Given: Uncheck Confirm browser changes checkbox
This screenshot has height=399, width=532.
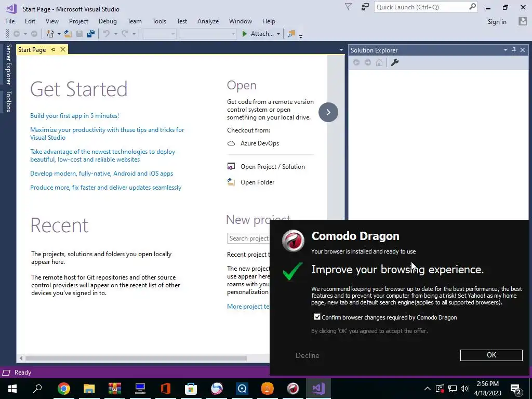Looking at the screenshot, I should (x=317, y=317).
